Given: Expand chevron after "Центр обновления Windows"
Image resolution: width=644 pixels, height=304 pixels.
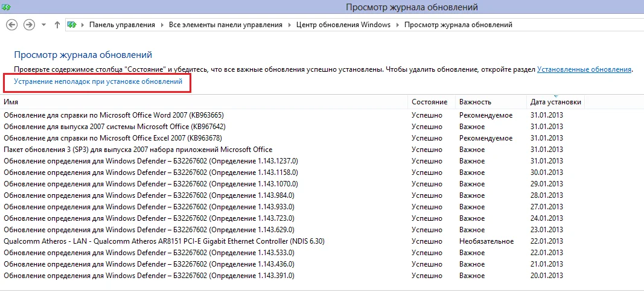Looking at the screenshot, I should tap(398, 25).
